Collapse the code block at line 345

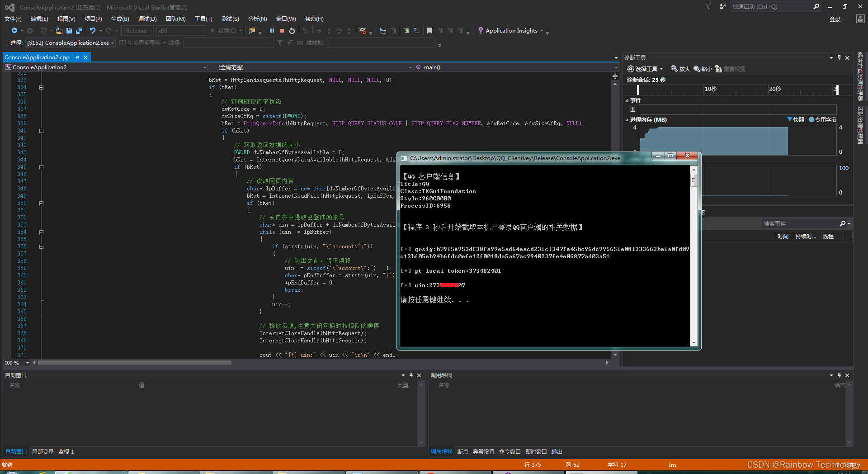pos(41,167)
